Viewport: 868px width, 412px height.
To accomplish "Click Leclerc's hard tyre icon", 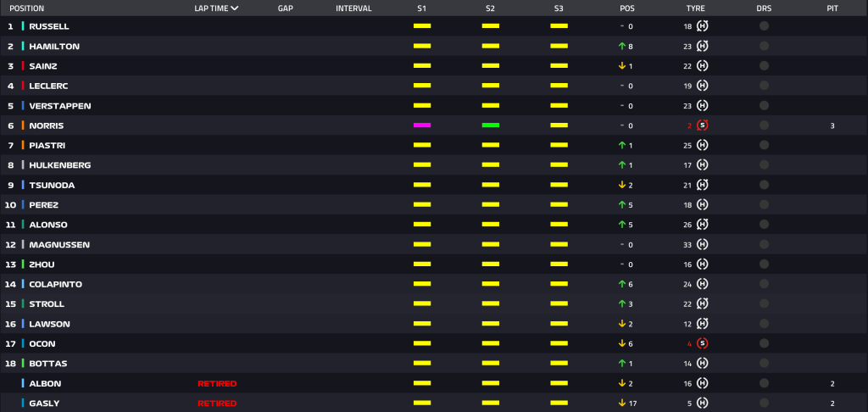I will coord(703,86).
